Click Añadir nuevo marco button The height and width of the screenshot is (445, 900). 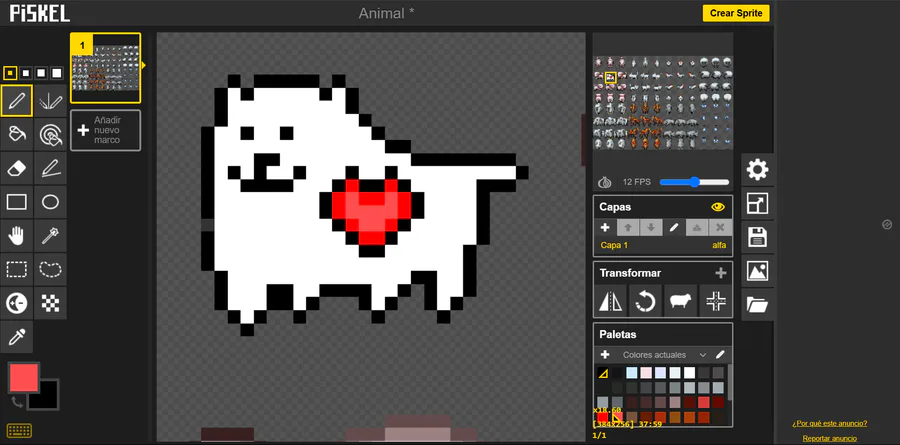click(x=106, y=130)
